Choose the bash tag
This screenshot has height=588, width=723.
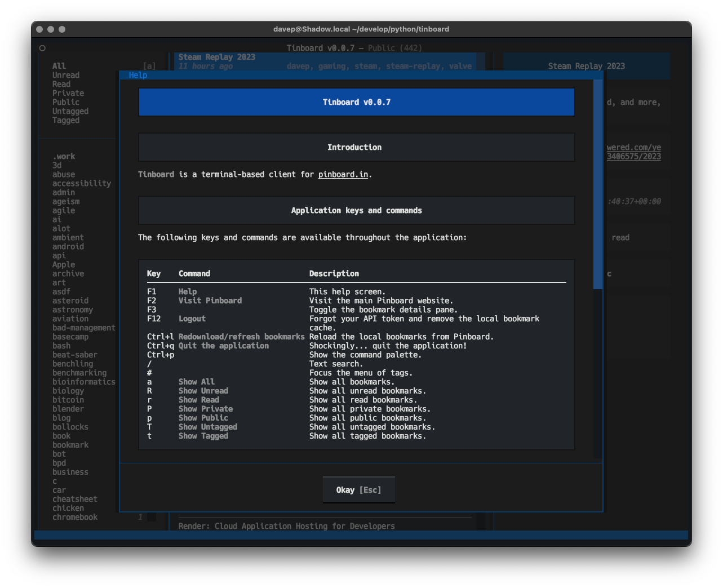pos(61,346)
